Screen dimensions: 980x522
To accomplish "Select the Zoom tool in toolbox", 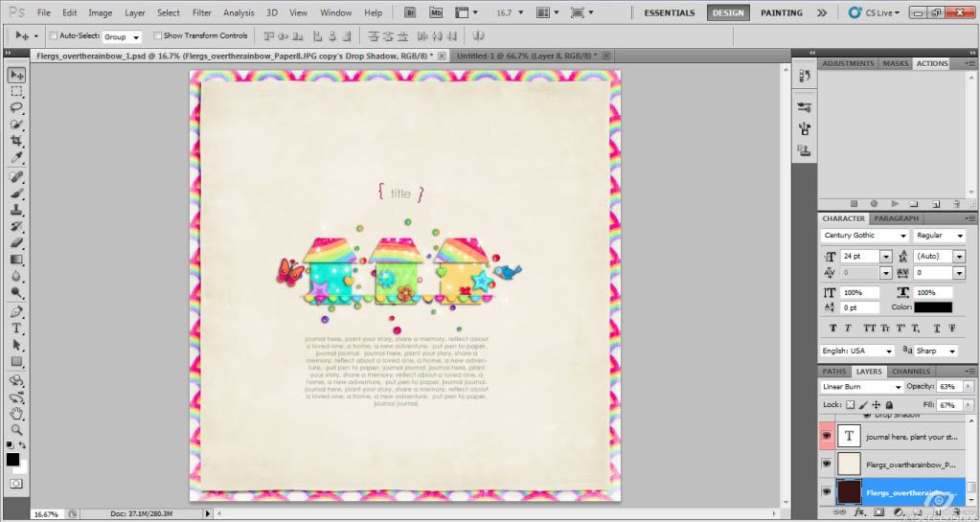I will pyautogui.click(x=16, y=430).
